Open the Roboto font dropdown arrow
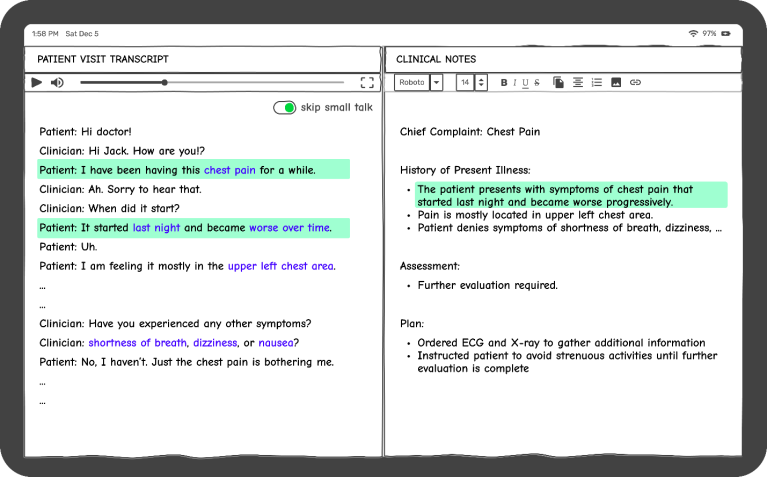This screenshot has height=477, width=767. tap(436, 83)
